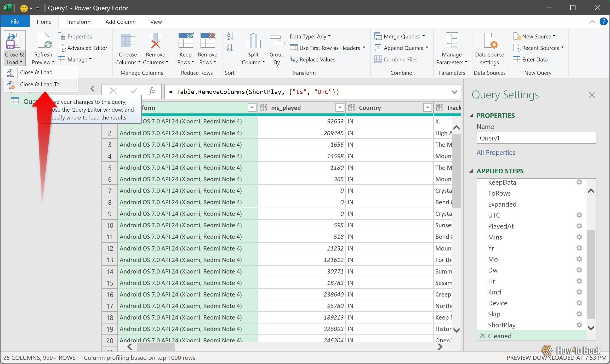Click the smiley feedback icon in title bar

tap(24, 8)
